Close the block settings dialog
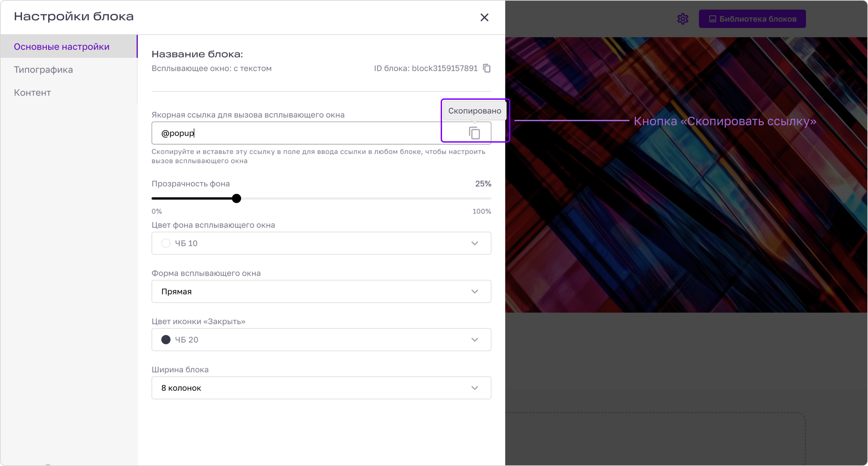Screen dimensions: 868x466 click(484, 17)
